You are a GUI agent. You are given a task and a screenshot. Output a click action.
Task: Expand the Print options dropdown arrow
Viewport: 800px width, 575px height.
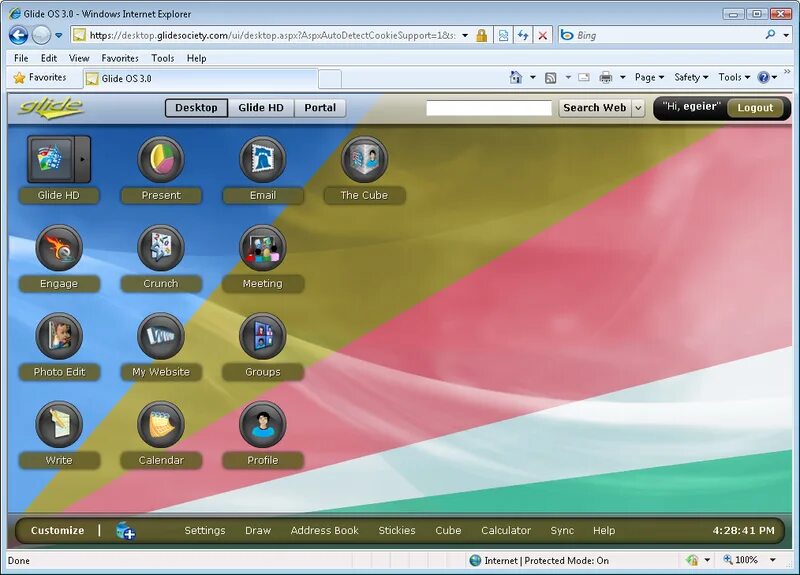(622, 78)
